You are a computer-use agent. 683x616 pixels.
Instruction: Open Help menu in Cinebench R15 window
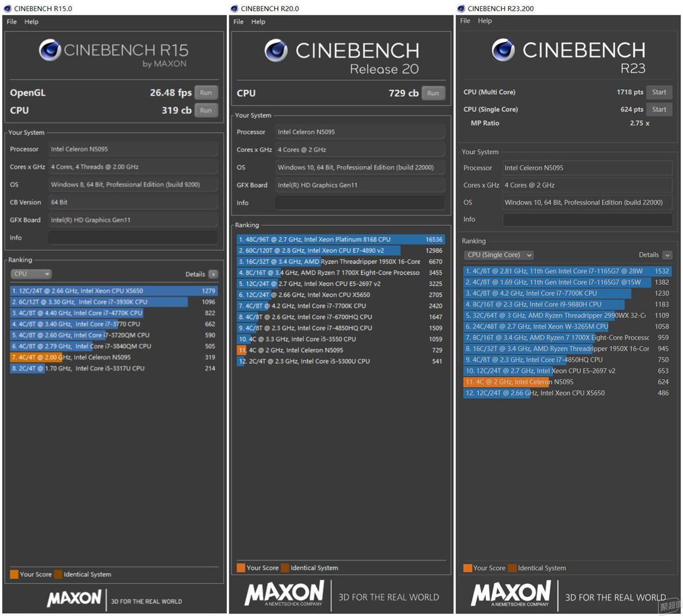[32, 22]
